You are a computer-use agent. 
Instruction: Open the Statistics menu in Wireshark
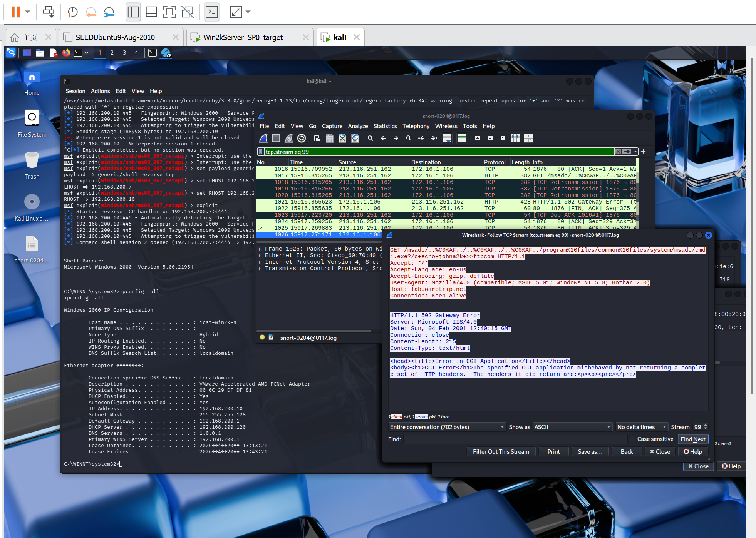[385, 126]
